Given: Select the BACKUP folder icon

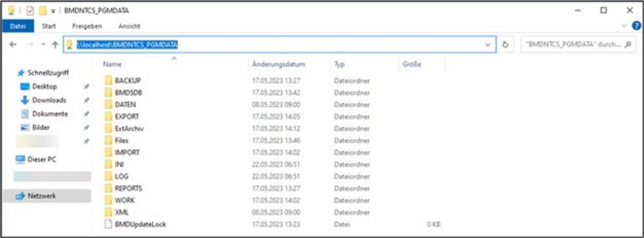Looking at the screenshot, I should tap(108, 80).
